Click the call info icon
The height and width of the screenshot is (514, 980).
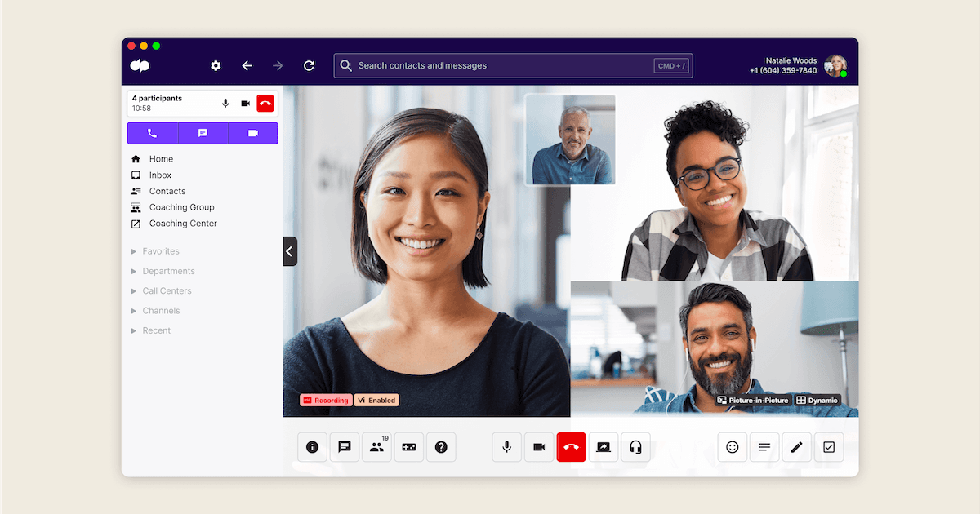(x=312, y=446)
